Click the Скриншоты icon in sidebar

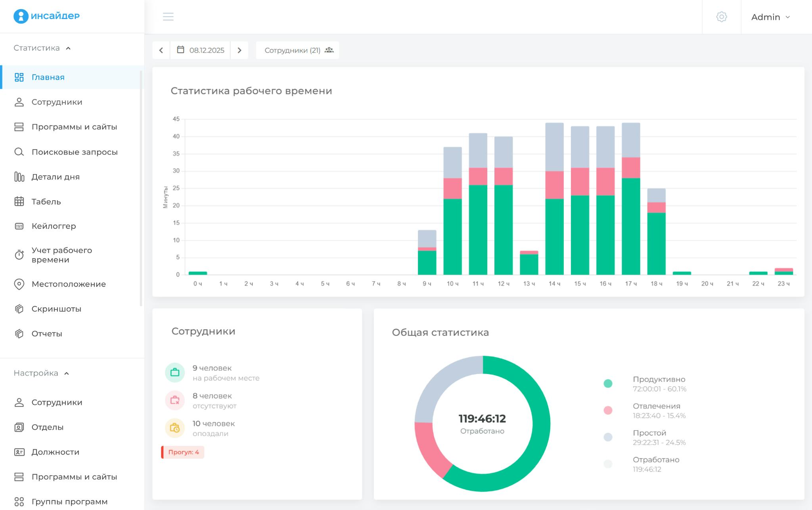pos(19,309)
